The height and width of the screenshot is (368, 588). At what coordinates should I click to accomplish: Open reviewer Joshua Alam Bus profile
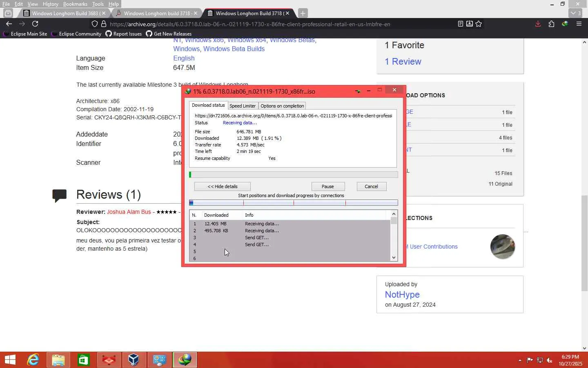coord(129,212)
